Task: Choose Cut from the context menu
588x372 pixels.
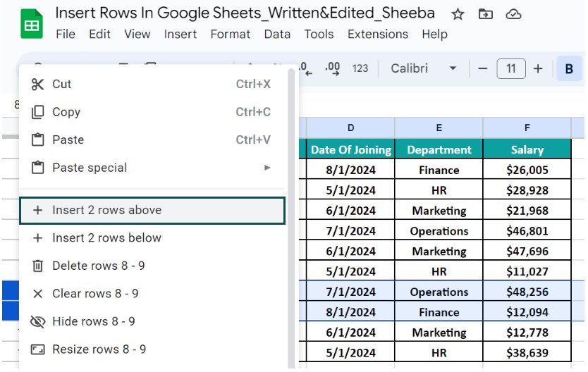Action: [152, 84]
